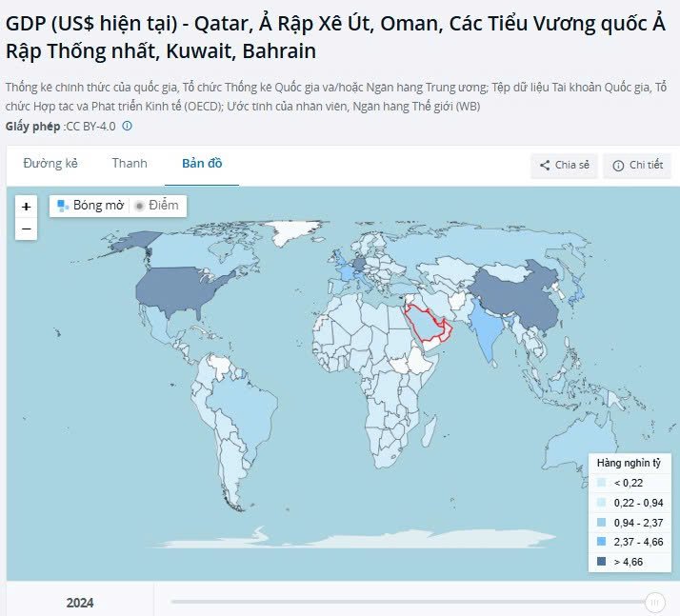680x616 pixels.
Task: Click the 2024 year label
Action: click(80, 603)
